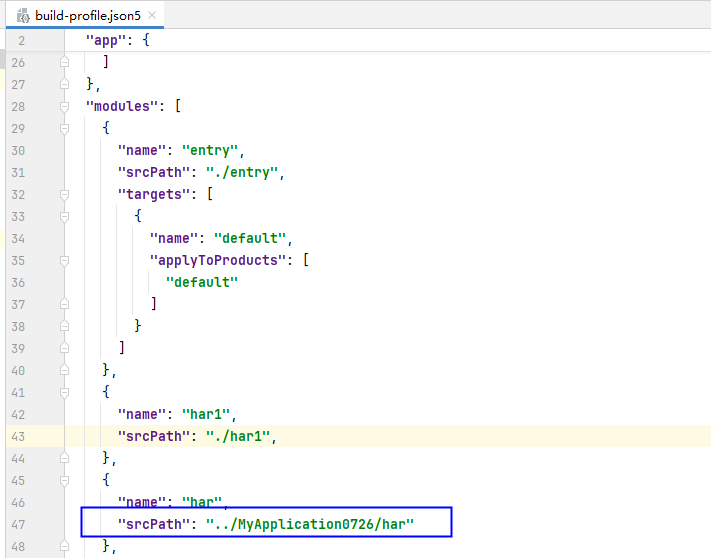Click the build-profile.json5 file icon in tab

pyautogui.click(x=20, y=16)
